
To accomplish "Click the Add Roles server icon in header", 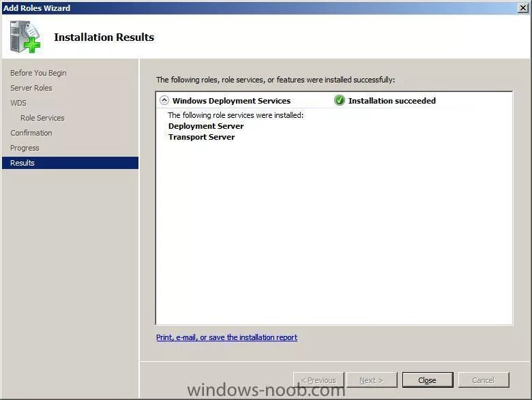I will click(x=25, y=37).
